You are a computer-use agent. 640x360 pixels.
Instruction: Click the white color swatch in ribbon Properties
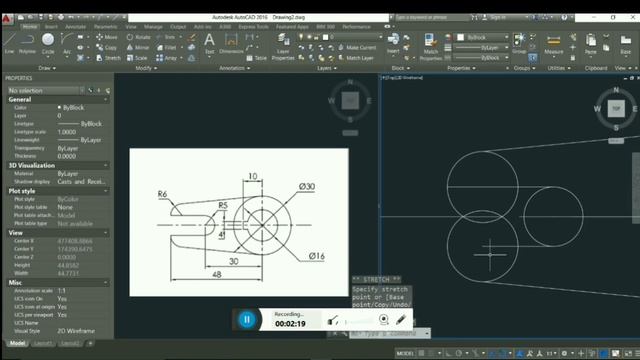[460, 37]
